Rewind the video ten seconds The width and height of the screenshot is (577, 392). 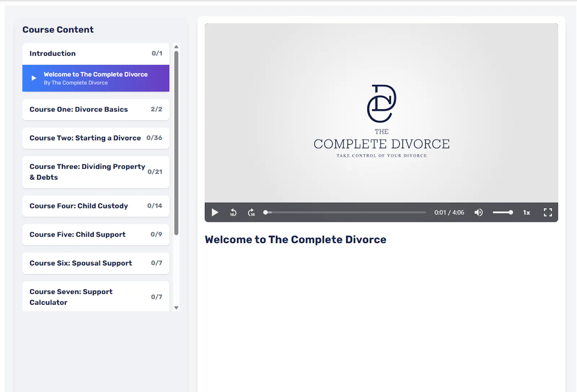coord(233,212)
